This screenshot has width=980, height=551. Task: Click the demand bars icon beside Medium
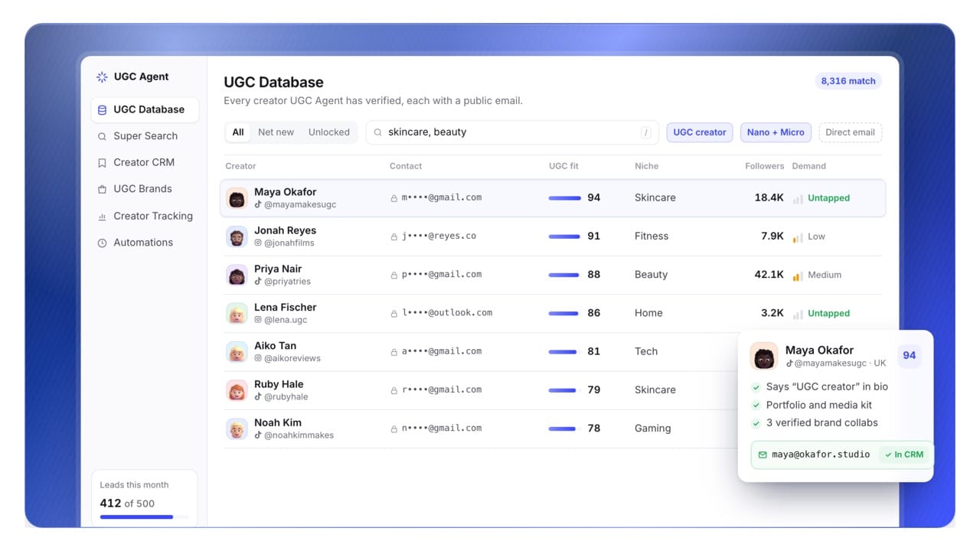[798, 275]
